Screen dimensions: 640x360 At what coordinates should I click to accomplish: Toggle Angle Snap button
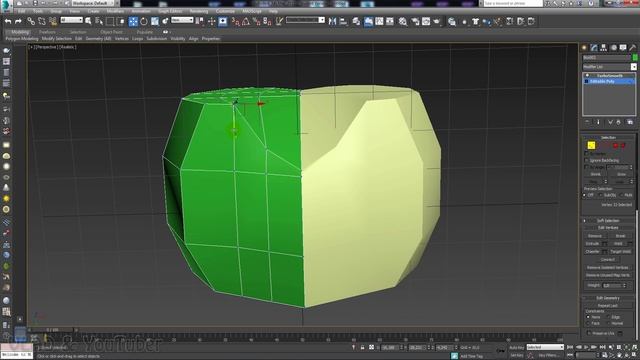coord(246,21)
